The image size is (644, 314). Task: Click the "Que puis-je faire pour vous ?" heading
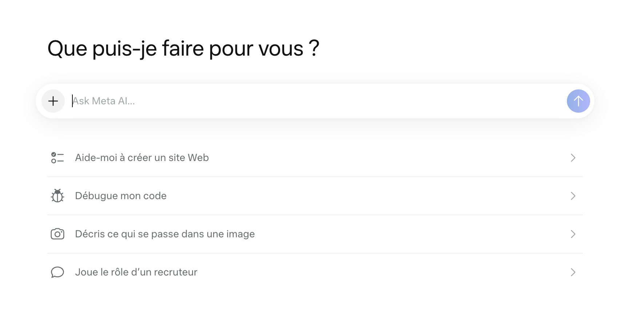click(183, 48)
